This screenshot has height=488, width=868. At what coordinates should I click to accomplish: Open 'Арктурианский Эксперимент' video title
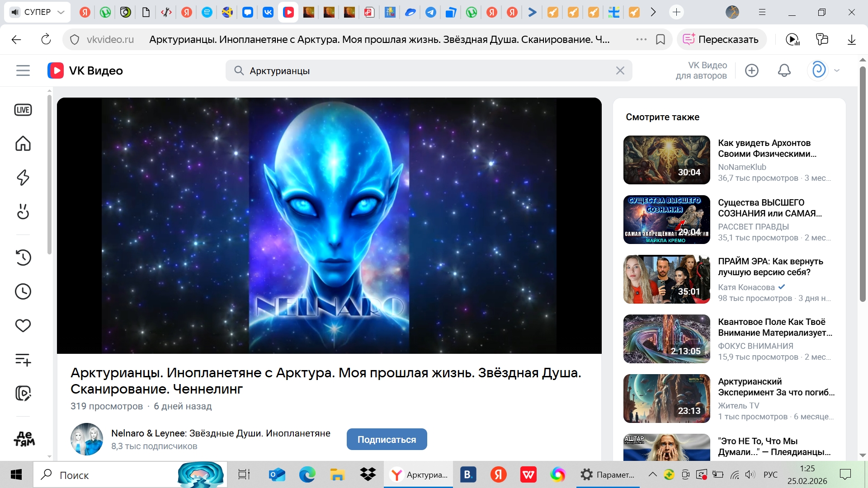tap(776, 387)
